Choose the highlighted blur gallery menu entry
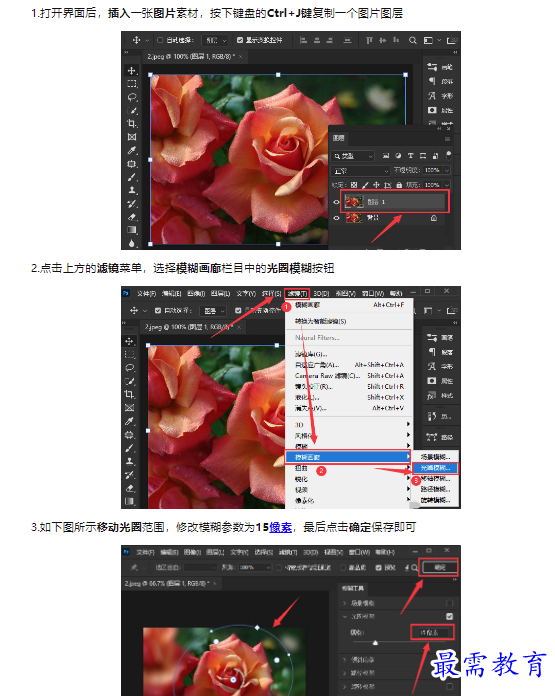This screenshot has width=555, height=696. coord(348,457)
